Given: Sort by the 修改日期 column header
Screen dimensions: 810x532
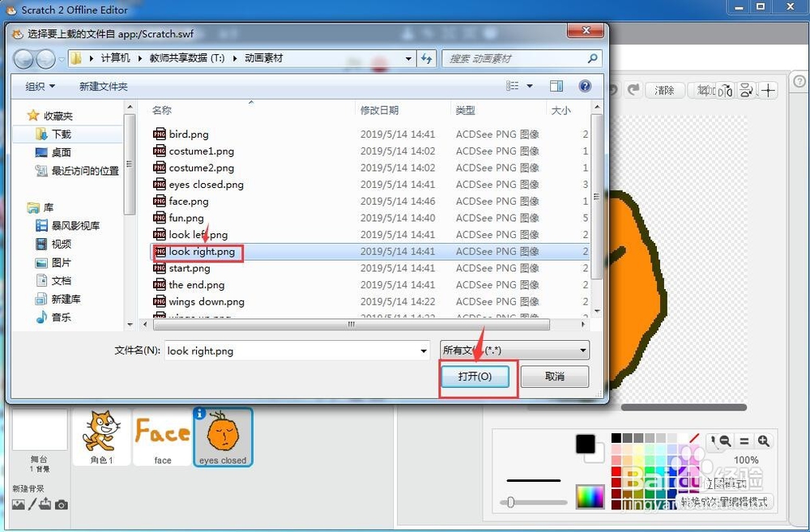Looking at the screenshot, I should [379, 110].
